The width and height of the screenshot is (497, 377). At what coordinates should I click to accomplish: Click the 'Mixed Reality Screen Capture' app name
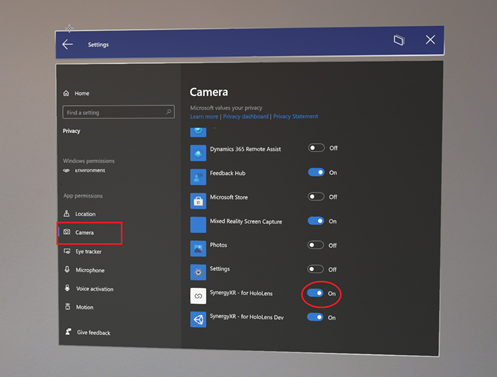[x=246, y=221]
